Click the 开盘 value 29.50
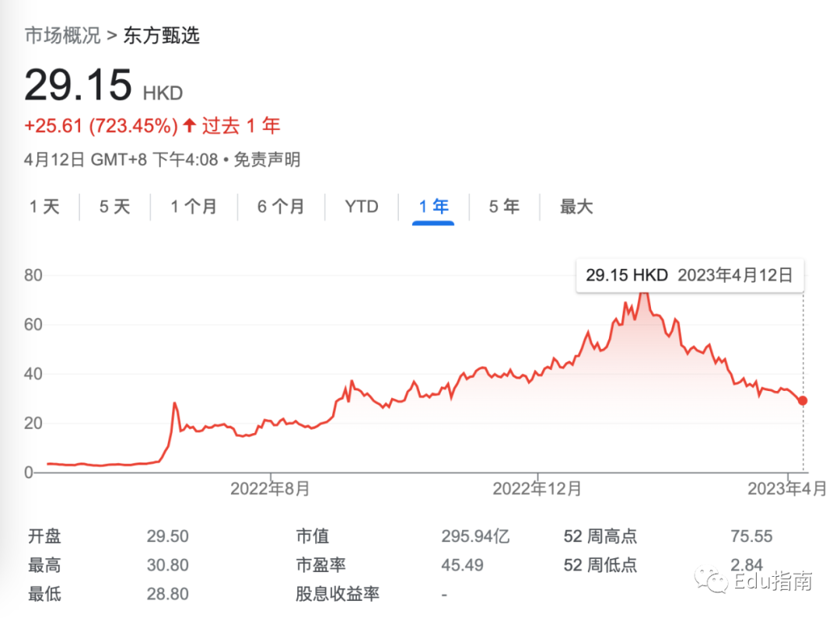This screenshot has width=840, height=618. tap(168, 536)
